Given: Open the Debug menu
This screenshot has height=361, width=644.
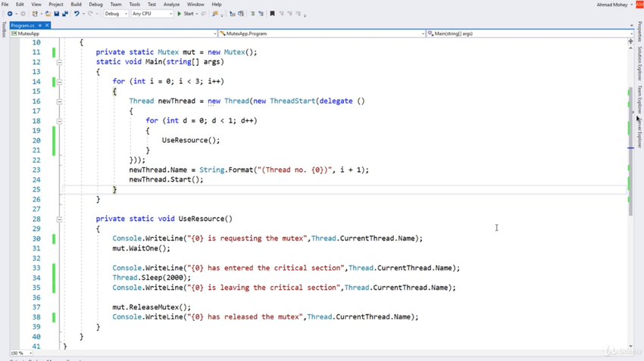Looking at the screenshot, I should 95,5.
